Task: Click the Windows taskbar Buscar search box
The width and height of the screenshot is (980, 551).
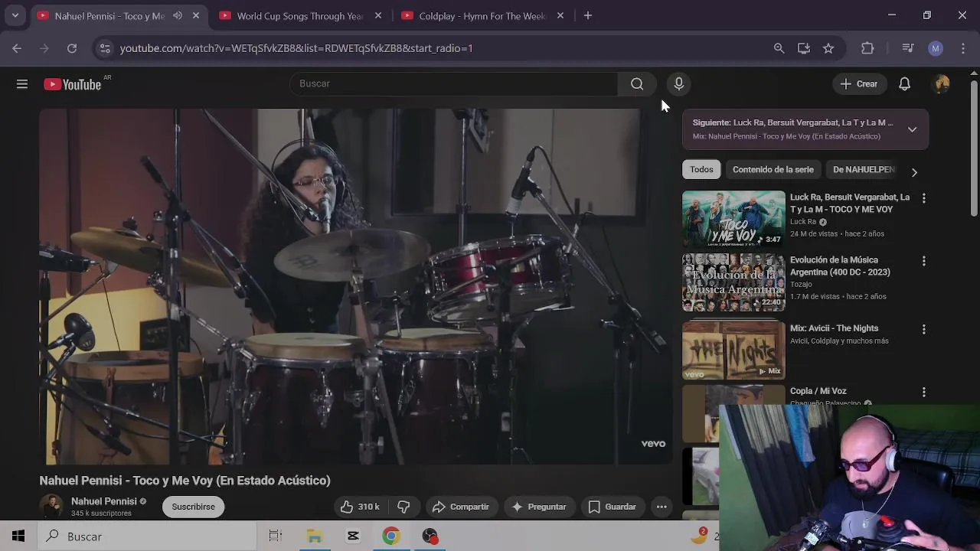Action: (147, 536)
